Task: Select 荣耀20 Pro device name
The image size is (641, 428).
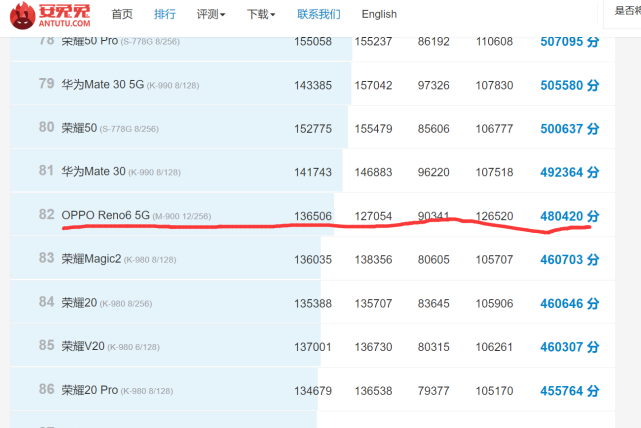Action: click(x=90, y=390)
